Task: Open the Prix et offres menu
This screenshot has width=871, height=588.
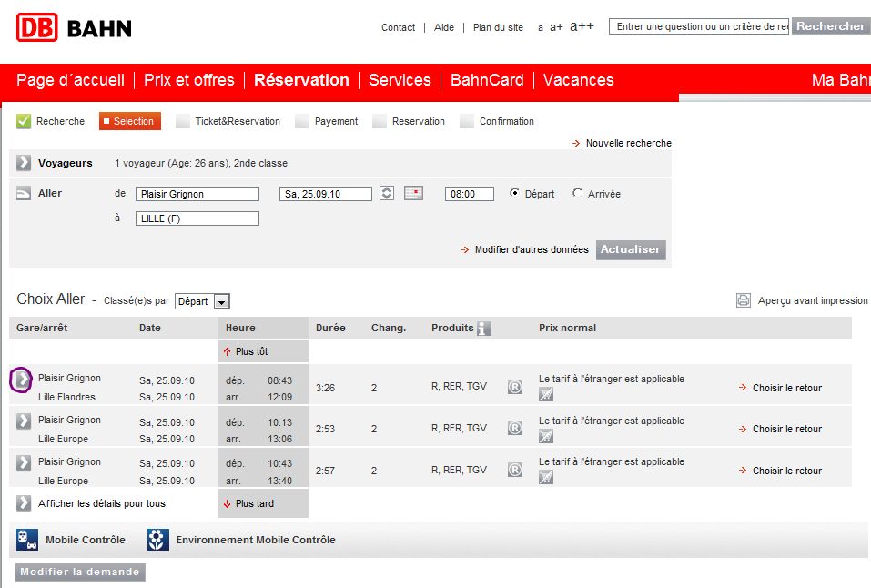Action: 189,80
